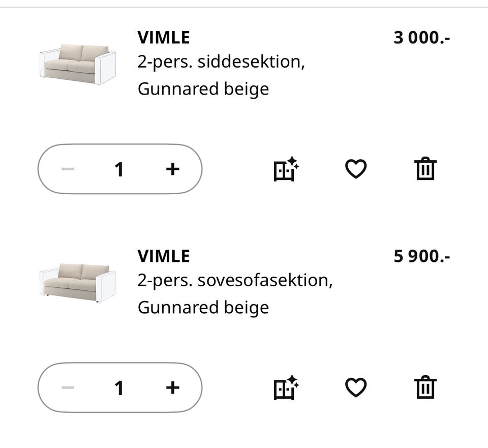Screen dimensions: 488x448
Task: Save the VIMLE siddesektion to favorites with the heart
Action: (356, 169)
